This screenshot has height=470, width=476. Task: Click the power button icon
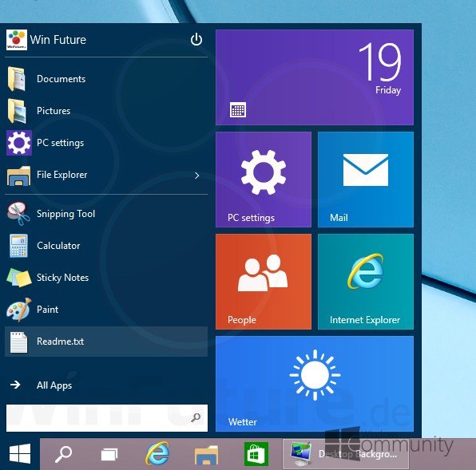(196, 39)
